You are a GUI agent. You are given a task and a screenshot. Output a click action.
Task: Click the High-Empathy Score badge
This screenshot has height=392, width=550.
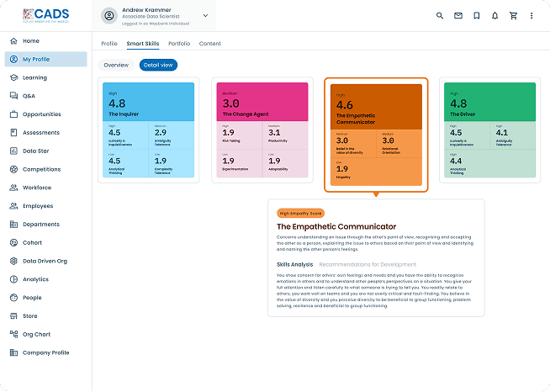click(299, 214)
